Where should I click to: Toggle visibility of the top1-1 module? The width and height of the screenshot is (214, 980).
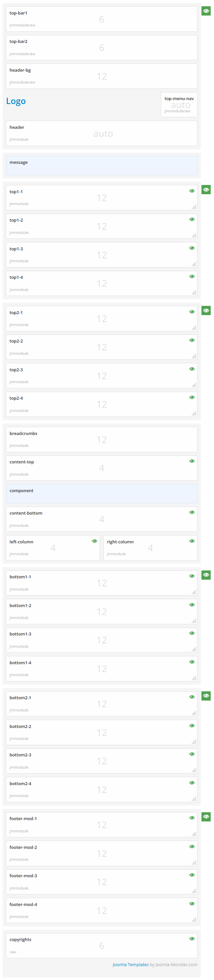point(192,190)
